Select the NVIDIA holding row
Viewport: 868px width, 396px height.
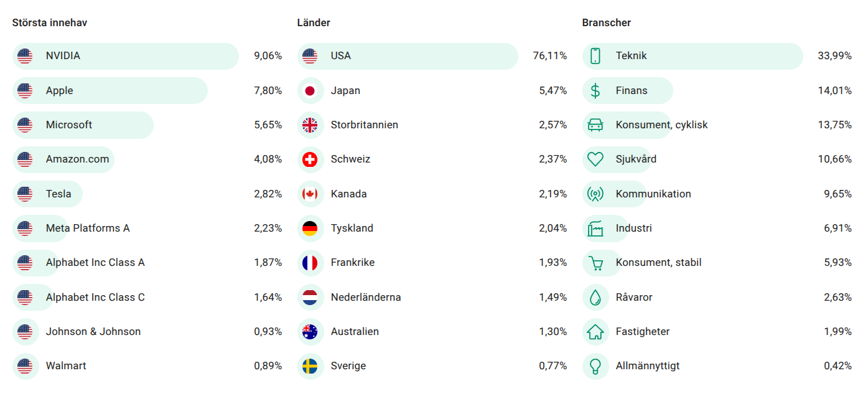(x=126, y=56)
